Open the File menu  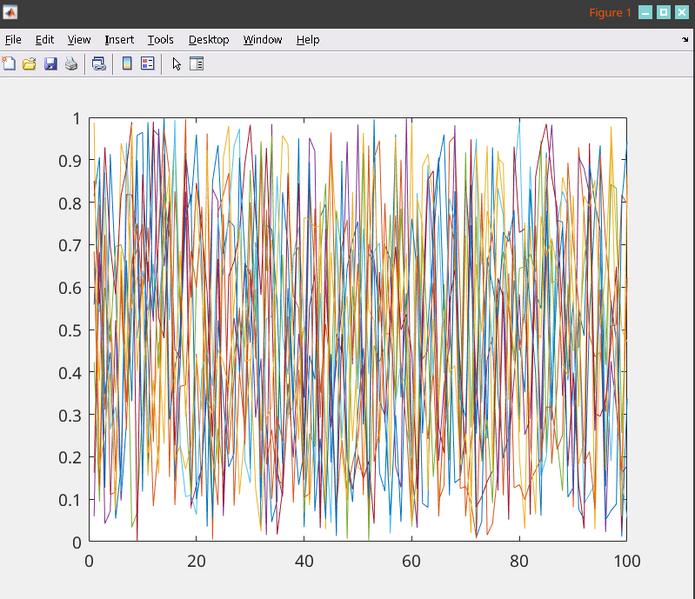point(13,40)
